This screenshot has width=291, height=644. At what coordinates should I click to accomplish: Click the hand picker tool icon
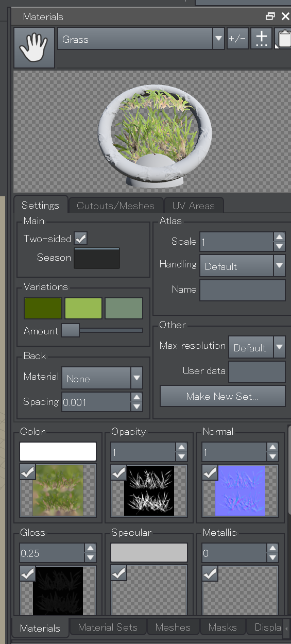click(34, 47)
